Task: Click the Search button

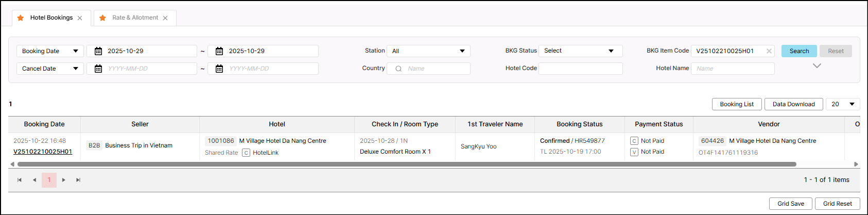Action: tap(799, 51)
